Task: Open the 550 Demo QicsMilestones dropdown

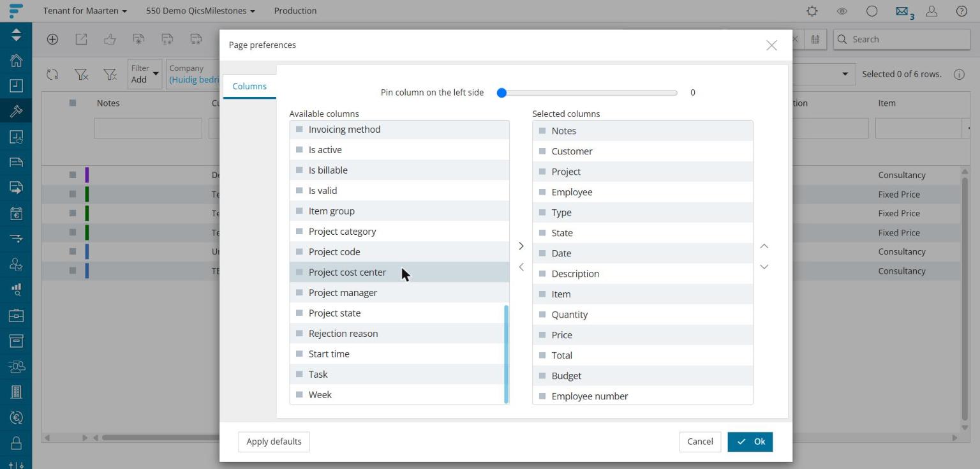Action: pyautogui.click(x=200, y=11)
